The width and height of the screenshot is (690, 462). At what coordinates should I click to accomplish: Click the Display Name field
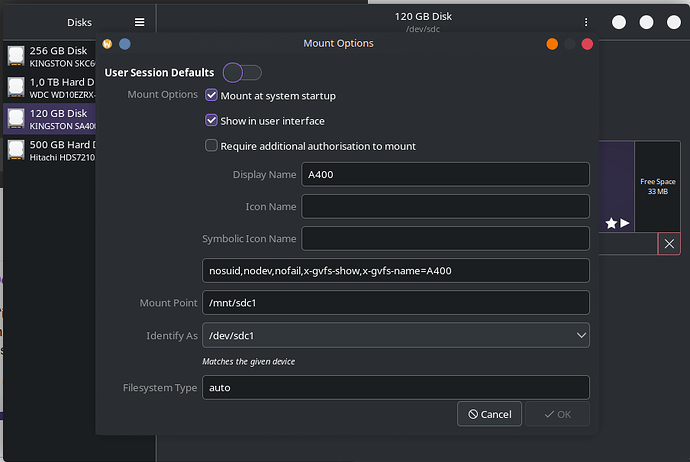(445, 175)
